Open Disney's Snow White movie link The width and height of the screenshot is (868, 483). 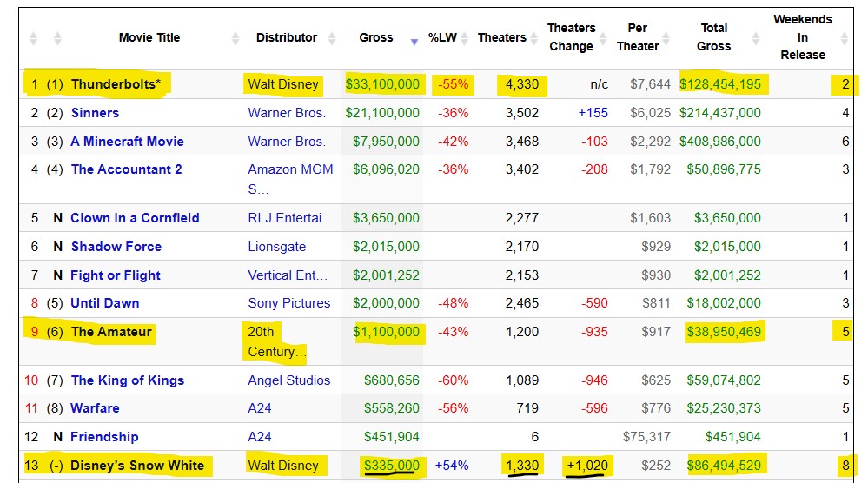tap(137, 466)
